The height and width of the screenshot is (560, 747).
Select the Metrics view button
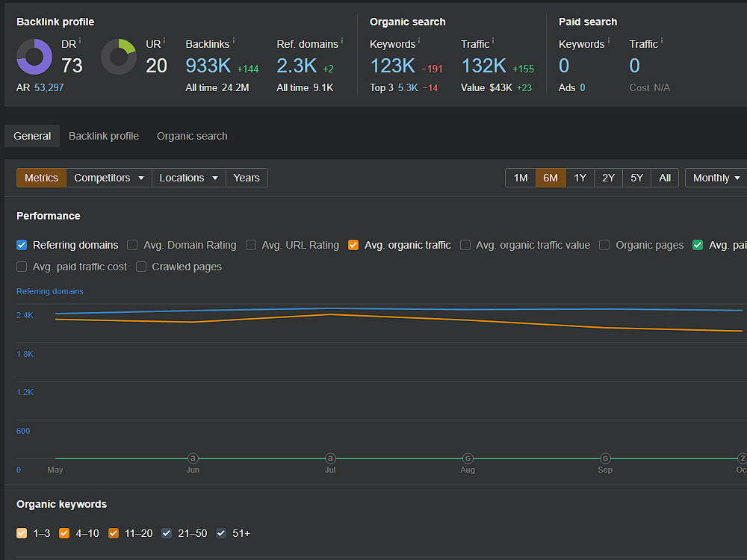(x=41, y=178)
